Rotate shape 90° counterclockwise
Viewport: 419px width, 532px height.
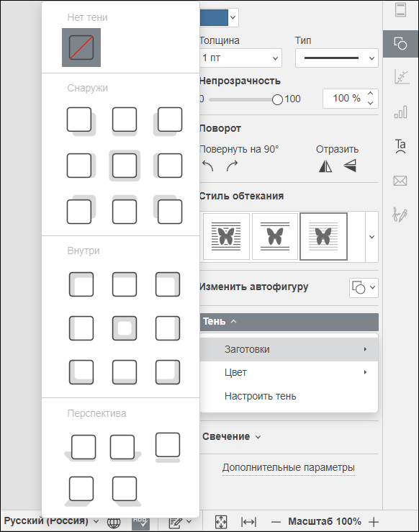(x=207, y=166)
